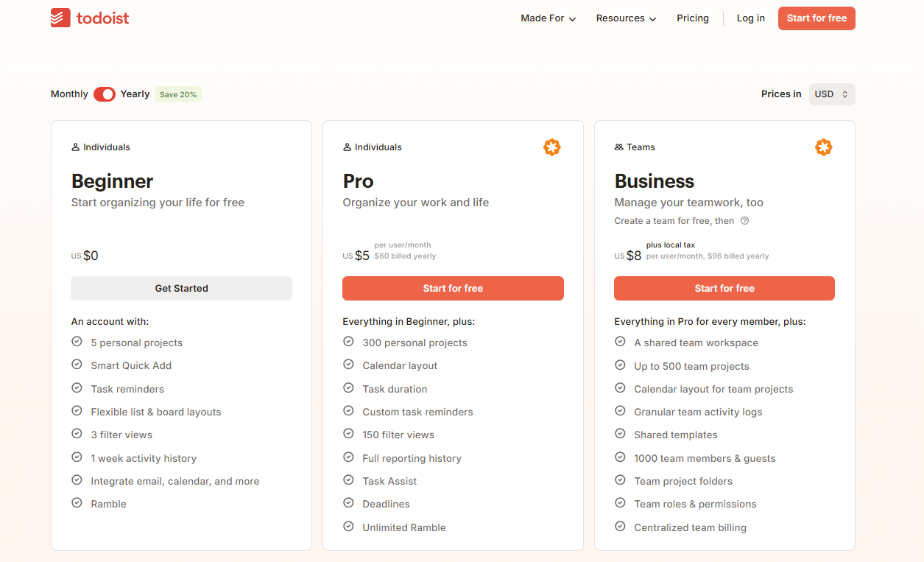Click the "Pro" plan heading
924x562 pixels.
point(359,181)
